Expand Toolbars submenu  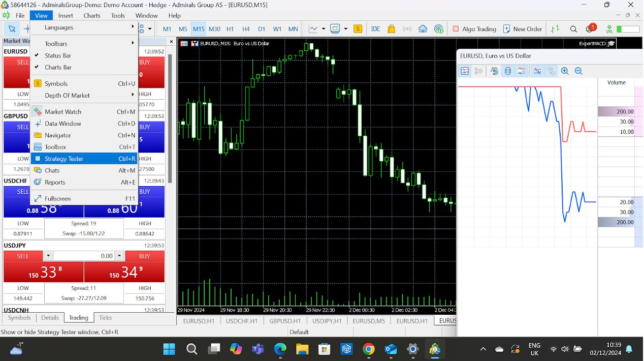tap(84, 44)
